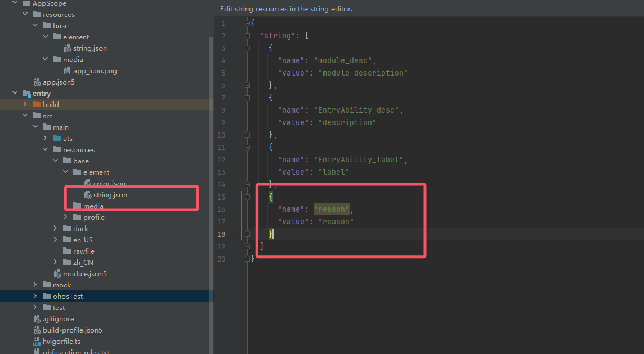Click the en_US folder icon
The width and height of the screenshot is (644, 354).
click(x=67, y=240)
